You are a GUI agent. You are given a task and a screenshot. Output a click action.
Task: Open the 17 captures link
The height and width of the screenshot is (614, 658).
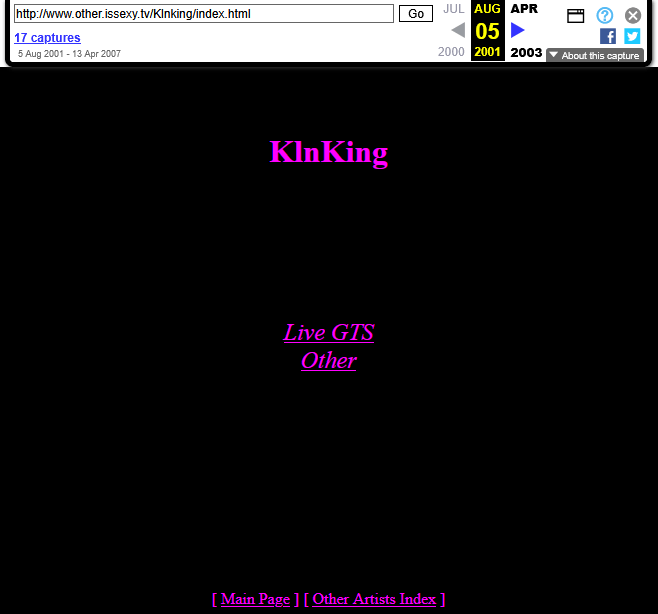47,38
